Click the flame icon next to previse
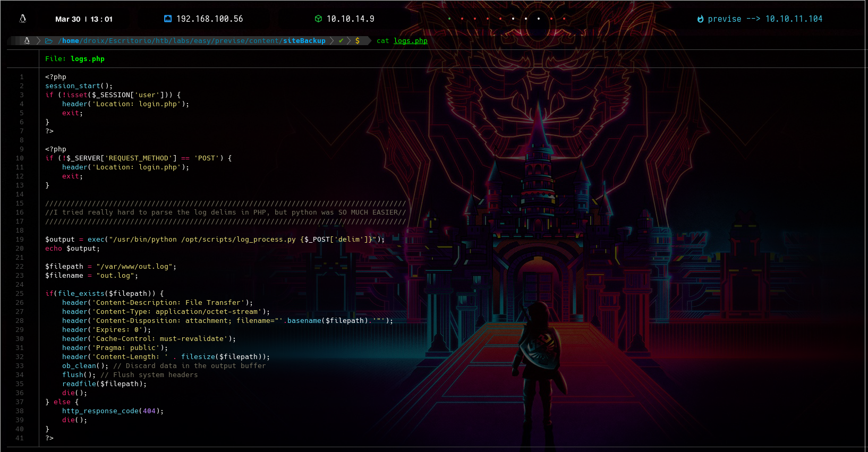Image resolution: width=868 pixels, height=452 pixels. (700, 19)
